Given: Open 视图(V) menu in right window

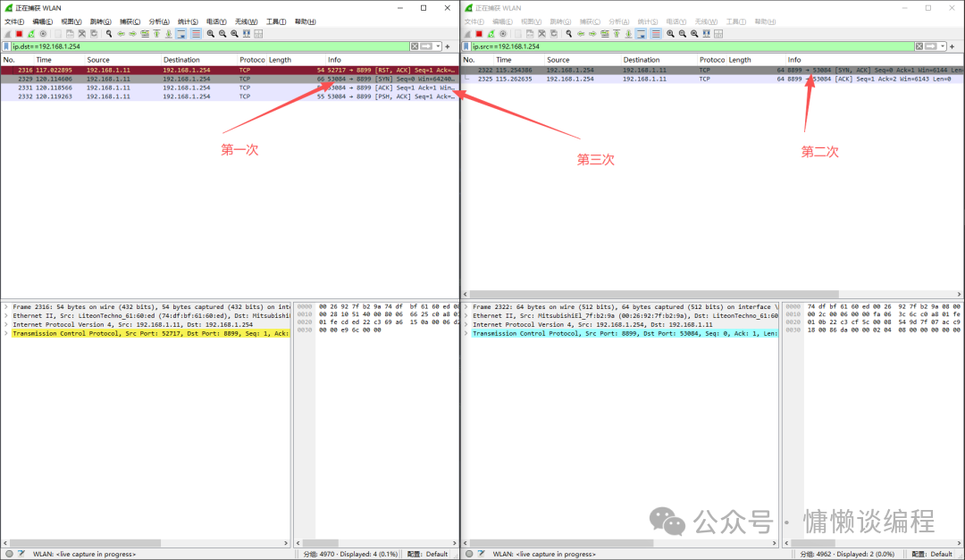Looking at the screenshot, I should (531, 21).
